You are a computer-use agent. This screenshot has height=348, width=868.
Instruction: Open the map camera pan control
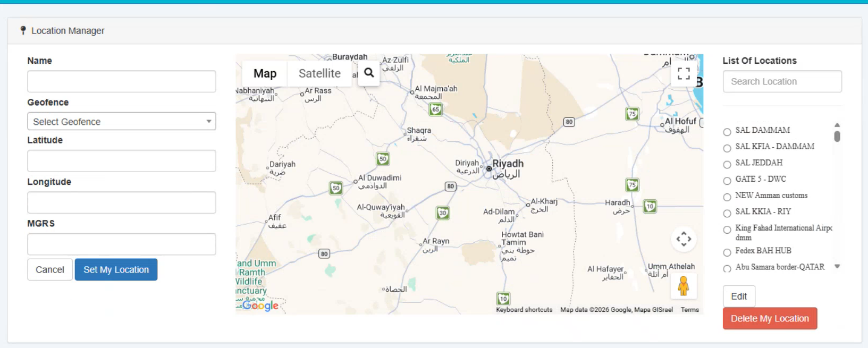684,239
